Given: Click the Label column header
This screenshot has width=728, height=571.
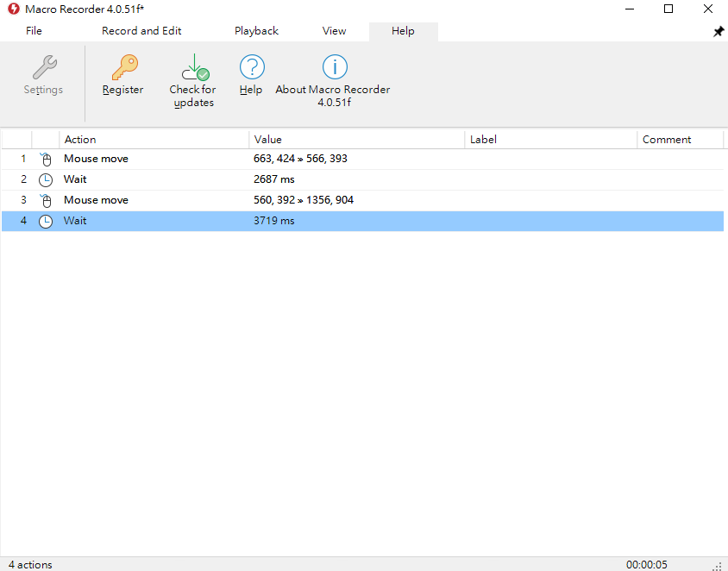Looking at the screenshot, I should click(550, 139).
